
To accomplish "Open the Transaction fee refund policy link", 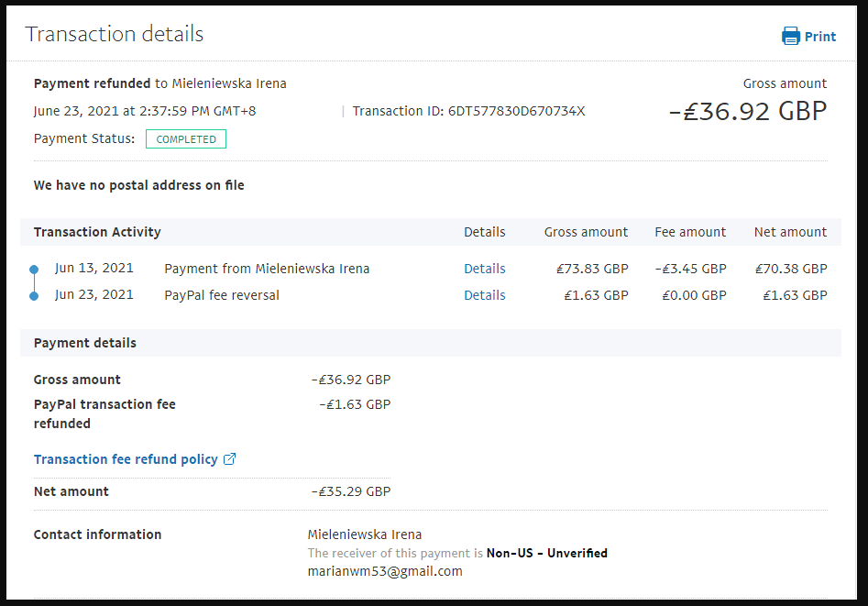I will (126, 459).
